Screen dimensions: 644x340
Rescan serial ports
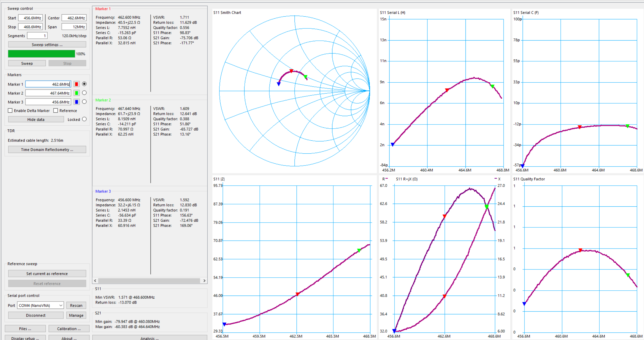click(76, 305)
